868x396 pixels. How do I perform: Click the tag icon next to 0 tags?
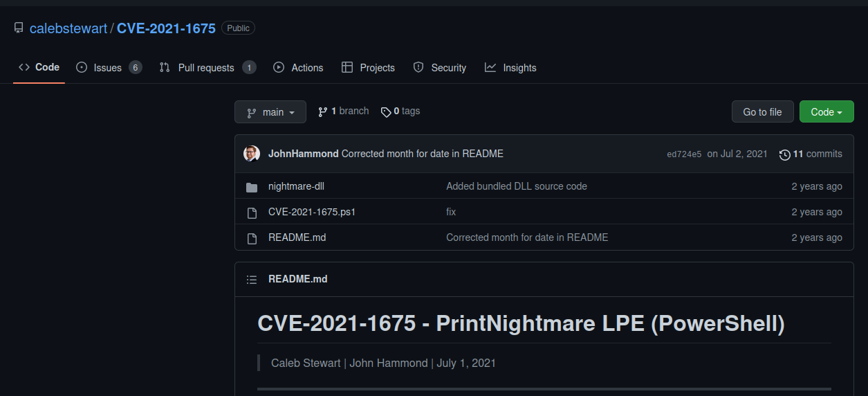386,111
